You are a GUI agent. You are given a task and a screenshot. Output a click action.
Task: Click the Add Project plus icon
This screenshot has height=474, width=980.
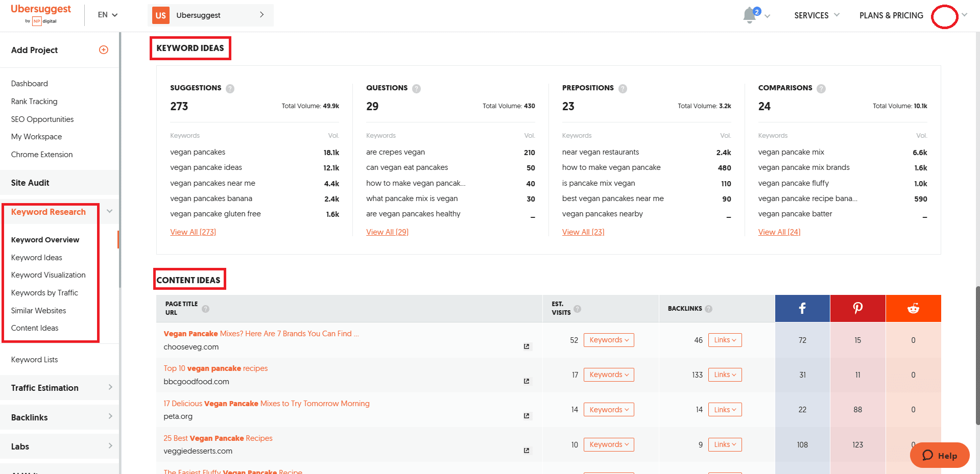(x=104, y=49)
